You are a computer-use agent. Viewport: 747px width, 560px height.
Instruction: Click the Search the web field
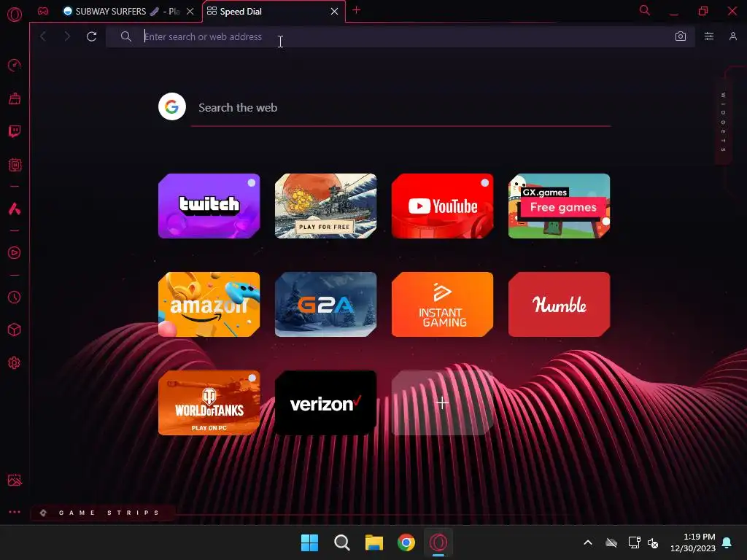(400, 108)
